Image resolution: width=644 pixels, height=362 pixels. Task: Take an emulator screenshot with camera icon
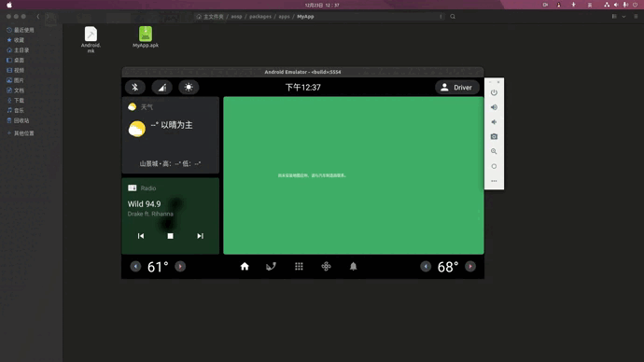tap(494, 136)
